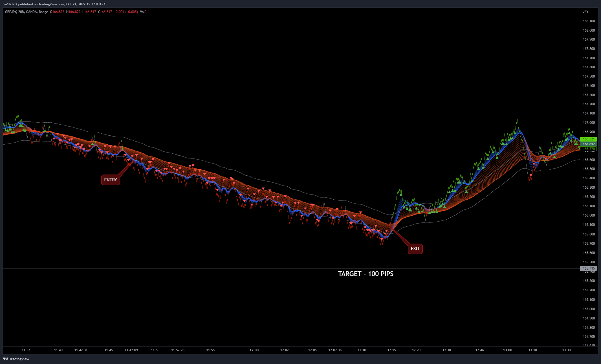Screen dimensions: 601x364
Task: Click the 11:37 time axis label
Action: click(26, 350)
